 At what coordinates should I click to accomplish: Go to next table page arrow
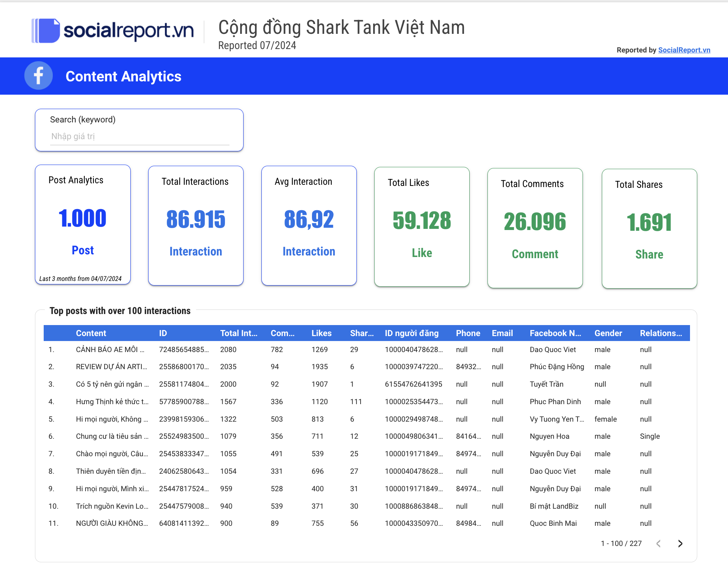point(680,544)
